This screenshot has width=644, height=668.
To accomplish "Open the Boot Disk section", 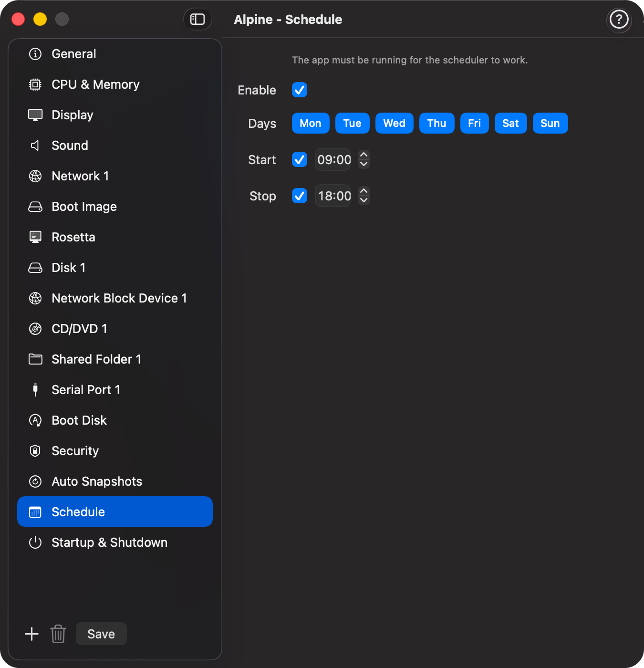I will click(115, 420).
